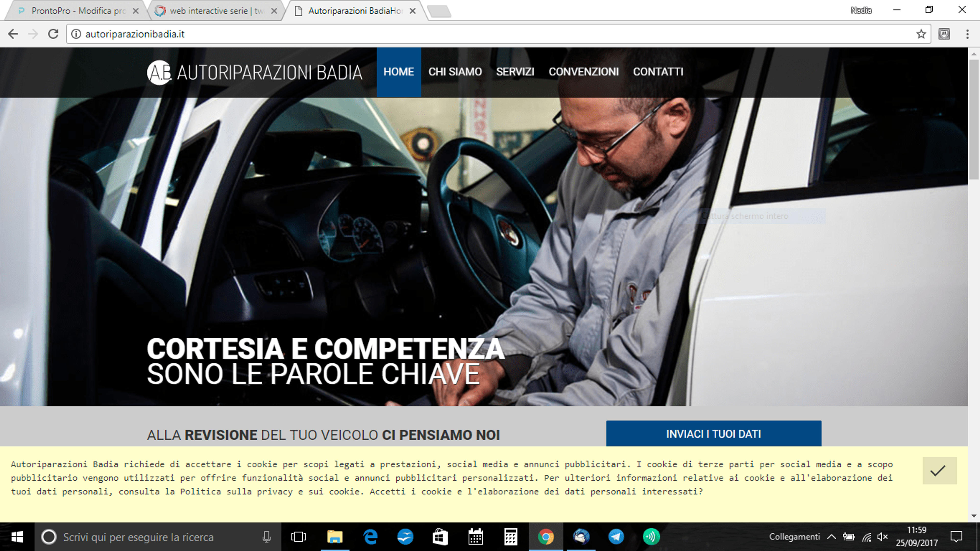Open the Action Center notifications panel
Viewport: 980px width, 551px height.
tap(956, 536)
